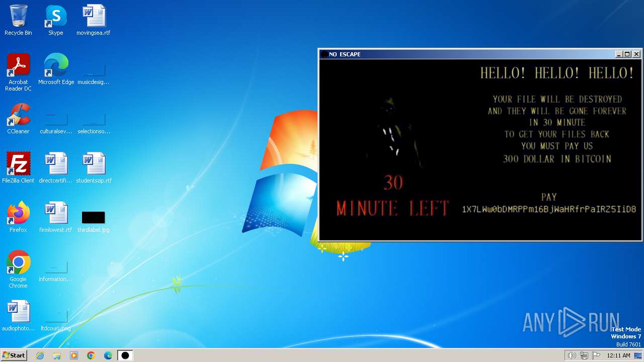Open the Start menu
The image size is (644, 362).
pos(14,355)
